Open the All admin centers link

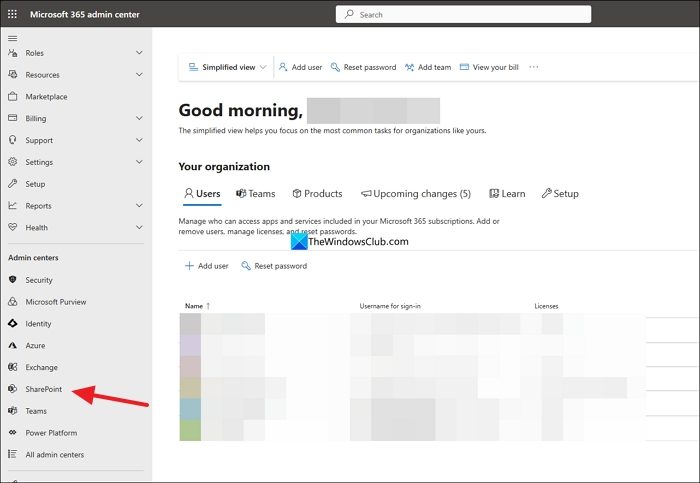coord(54,455)
